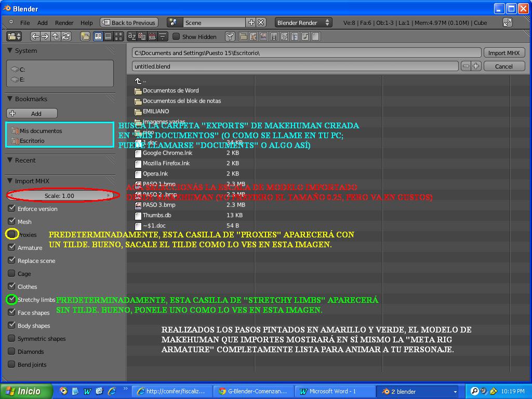Open the Blender Render engine dropdown
Viewport: 532px width, 399px height.
303,22
